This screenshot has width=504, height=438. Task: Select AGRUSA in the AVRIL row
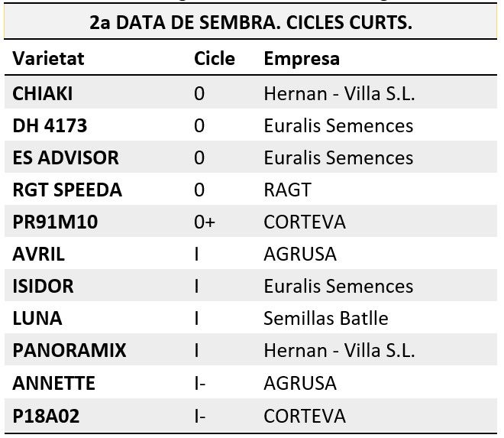(300, 254)
